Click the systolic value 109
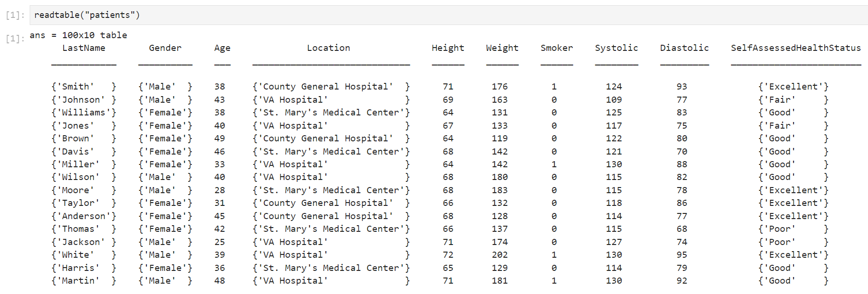Viewport: 868px width, 294px height. tap(614, 100)
